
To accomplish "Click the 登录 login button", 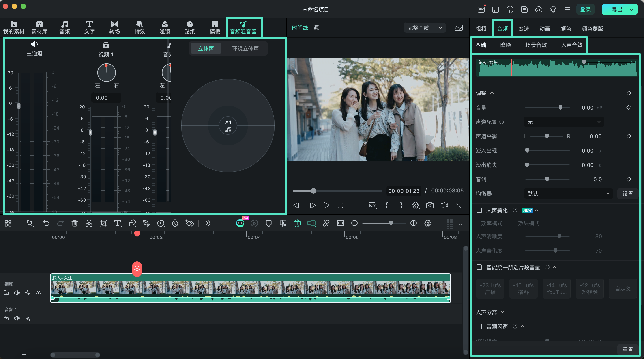I will tap(585, 9).
